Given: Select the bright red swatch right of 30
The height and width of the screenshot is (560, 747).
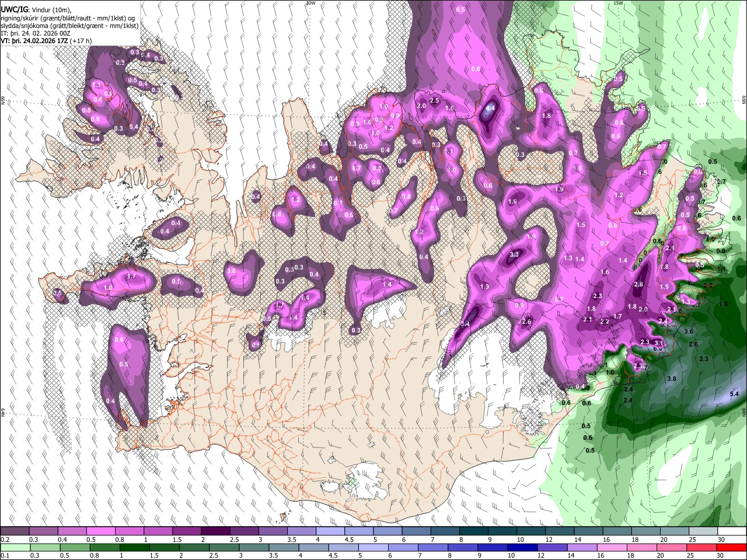Looking at the screenshot, I should click(731, 547).
